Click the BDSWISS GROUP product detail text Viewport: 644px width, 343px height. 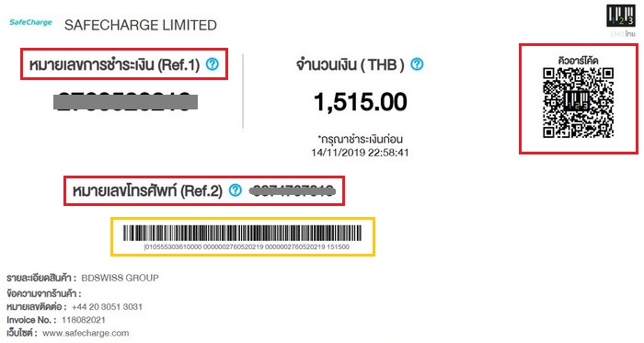(x=120, y=278)
